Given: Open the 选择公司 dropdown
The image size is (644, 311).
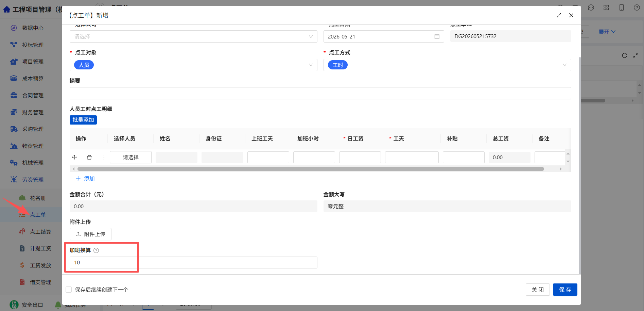Looking at the screenshot, I should pyautogui.click(x=193, y=36).
